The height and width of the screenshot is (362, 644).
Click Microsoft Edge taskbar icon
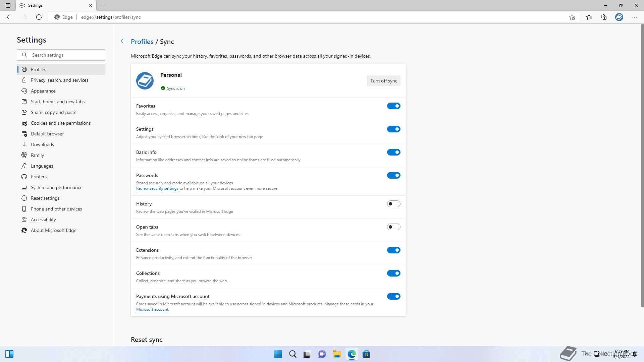pos(352,354)
